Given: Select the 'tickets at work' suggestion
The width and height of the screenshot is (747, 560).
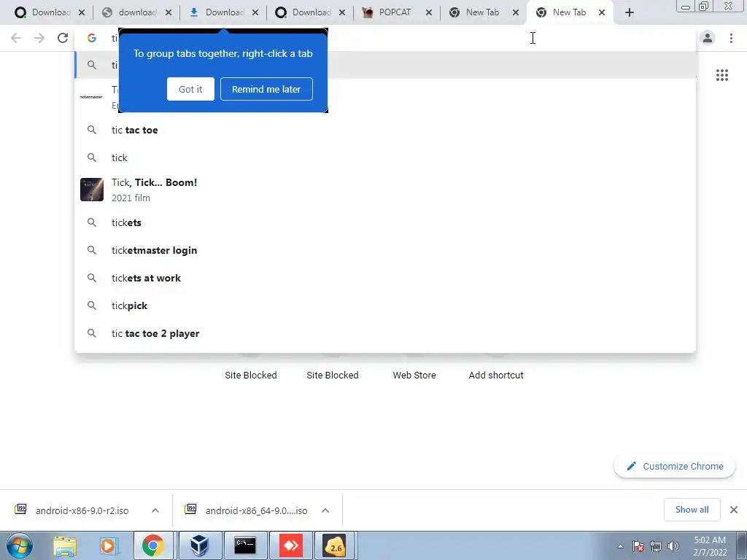Looking at the screenshot, I should (x=385, y=278).
